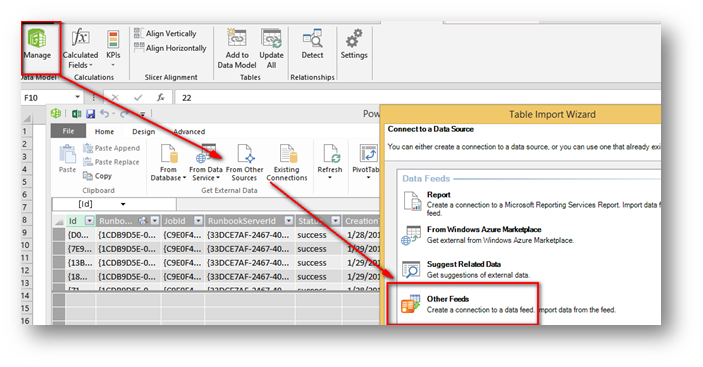The width and height of the screenshot is (703, 367).
Task: Align slicers vertically
Action: pyautogui.click(x=166, y=34)
